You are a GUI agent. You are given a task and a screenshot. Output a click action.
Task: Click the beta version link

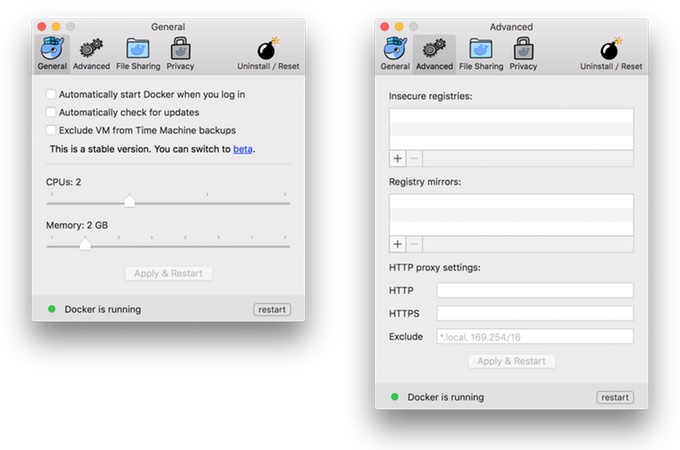[243, 149]
